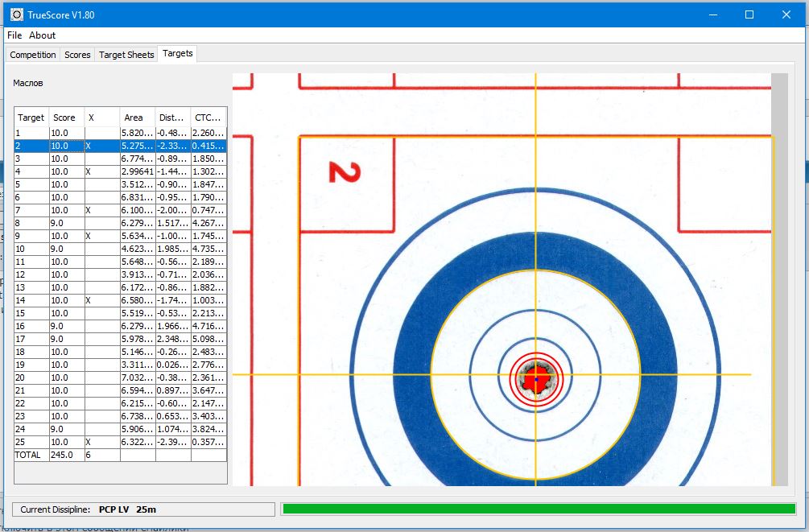Open the About menu

click(43, 35)
